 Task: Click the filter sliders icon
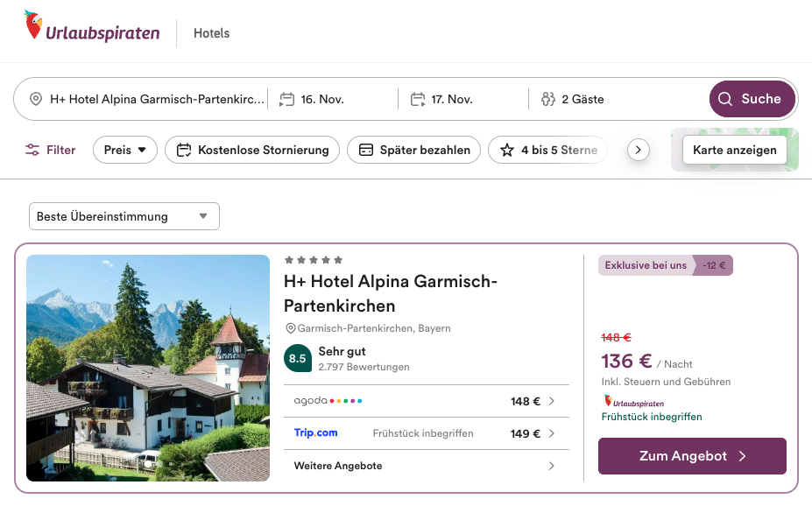click(x=32, y=150)
